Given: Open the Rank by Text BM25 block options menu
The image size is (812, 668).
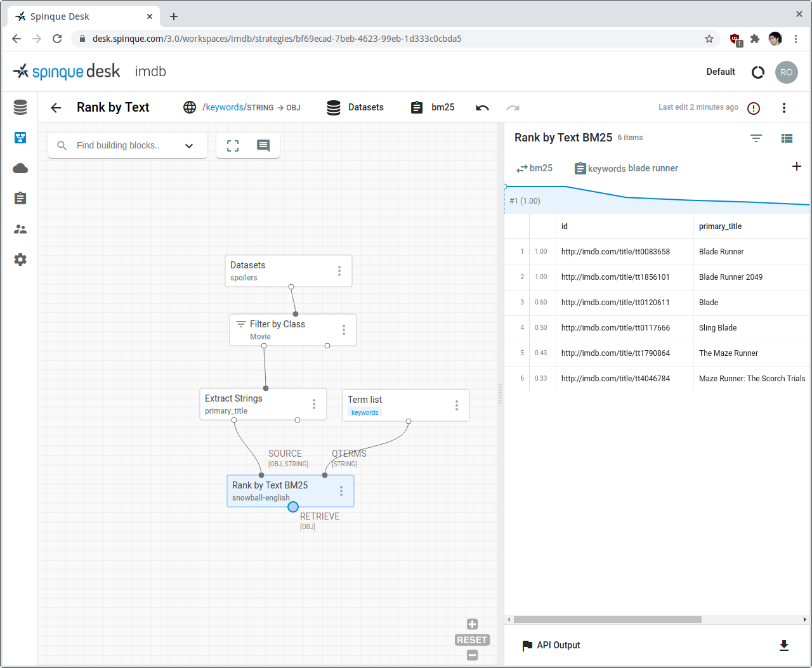Looking at the screenshot, I should click(x=341, y=491).
